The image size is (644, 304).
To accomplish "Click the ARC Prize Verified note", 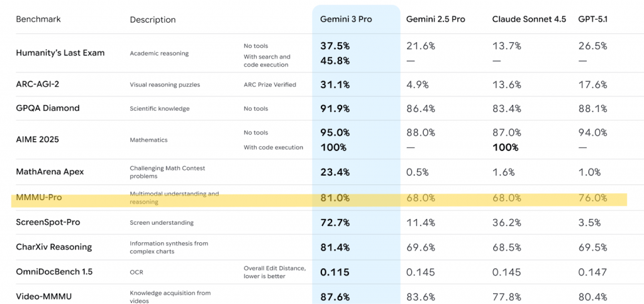I will (x=270, y=84).
